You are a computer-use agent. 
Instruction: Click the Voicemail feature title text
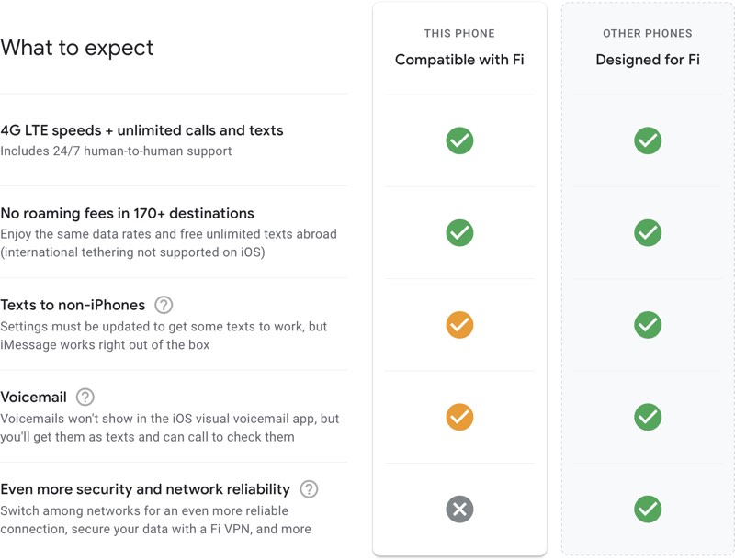(33, 397)
